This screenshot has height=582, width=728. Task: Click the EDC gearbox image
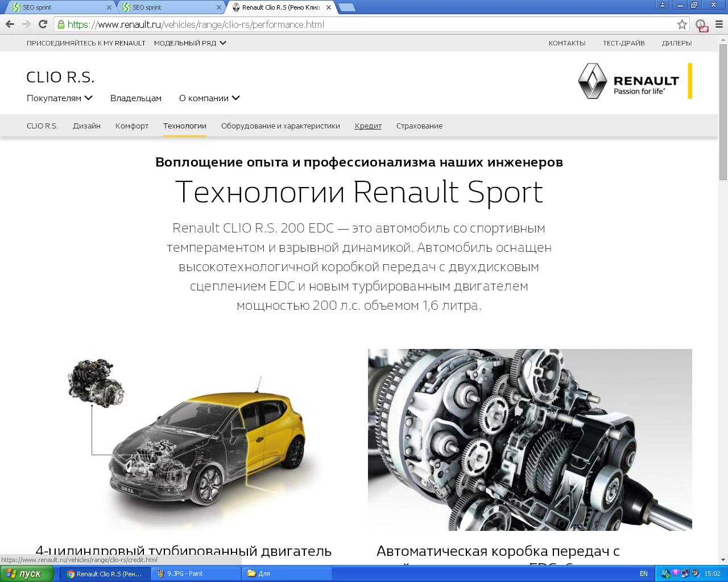tap(530, 439)
